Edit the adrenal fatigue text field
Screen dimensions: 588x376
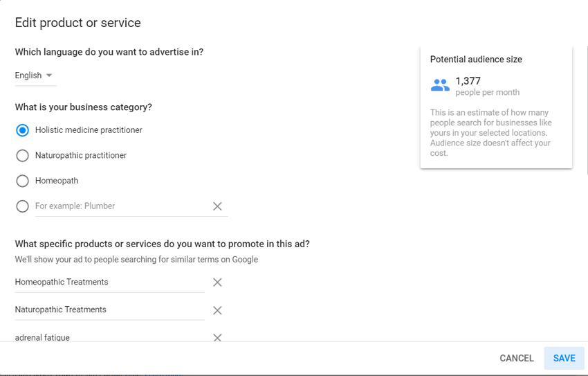coord(109,337)
